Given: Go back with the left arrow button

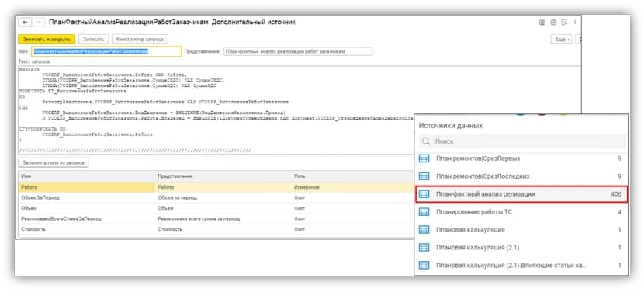Looking at the screenshot, I should (x=26, y=23).
